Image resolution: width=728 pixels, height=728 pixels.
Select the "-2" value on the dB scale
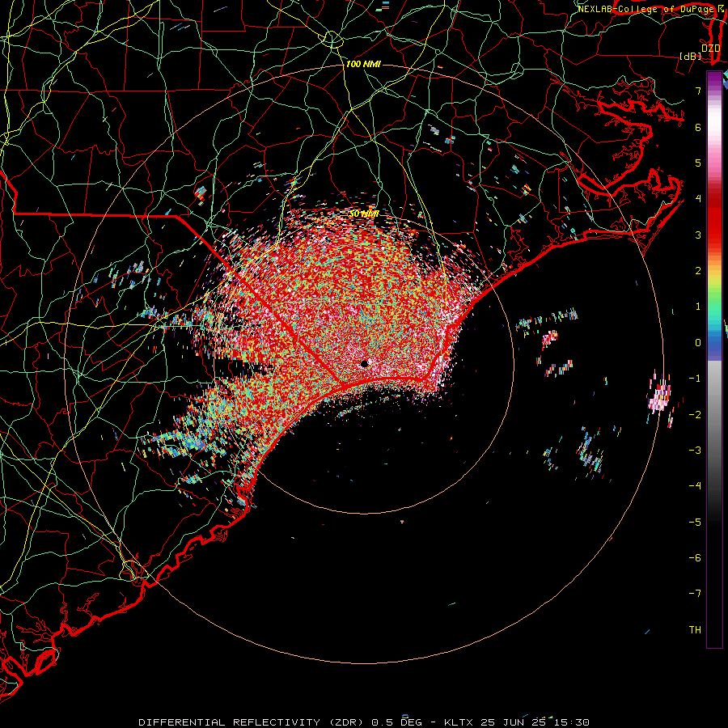pyautogui.click(x=695, y=415)
